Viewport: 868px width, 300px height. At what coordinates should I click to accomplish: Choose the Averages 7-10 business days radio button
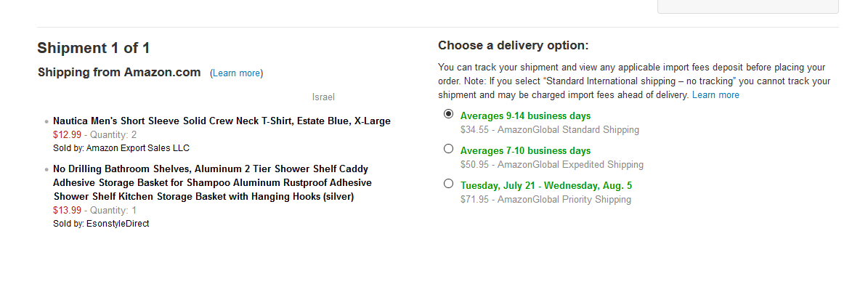tap(448, 149)
